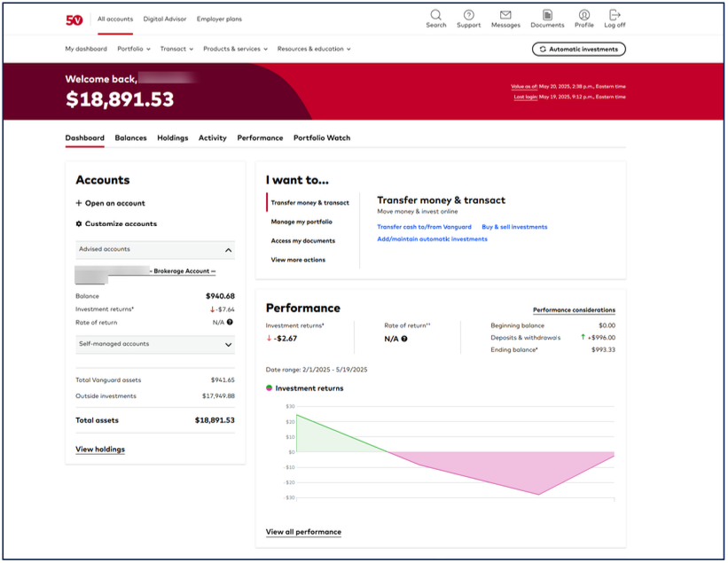Viewport: 728px width, 563px height.
Task: Click View holdings link
Action: point(100,450)
